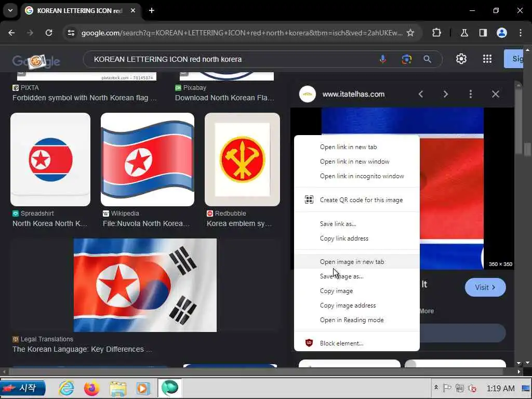Select Open image in new tab
The image size is (532, 399).
(357, 262)
